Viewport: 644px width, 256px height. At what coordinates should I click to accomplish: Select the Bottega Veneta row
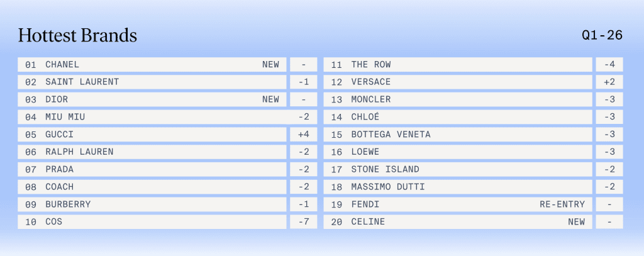tap(458, 134)
